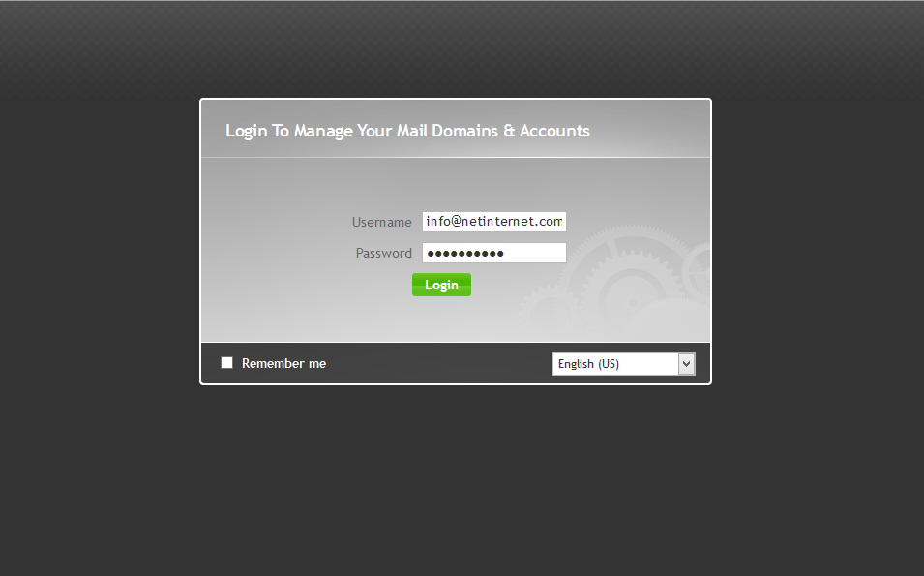Click the dark footer bar of panel
The height and width of the screenshot is (576, 924).
pyautogui.click(x=435, y=364)
